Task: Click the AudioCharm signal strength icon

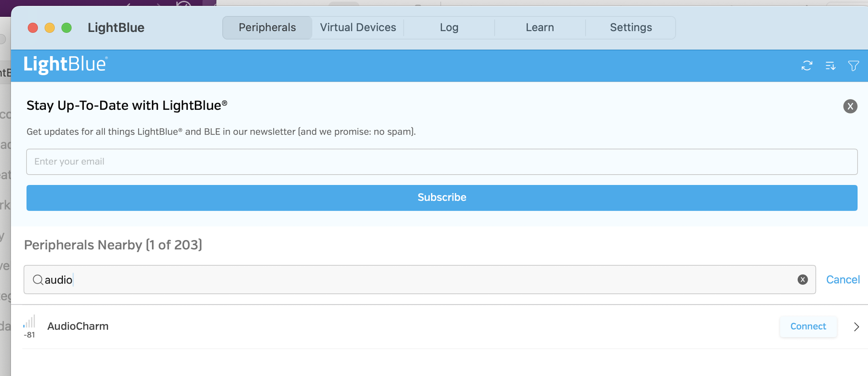Action: (29, 322)
